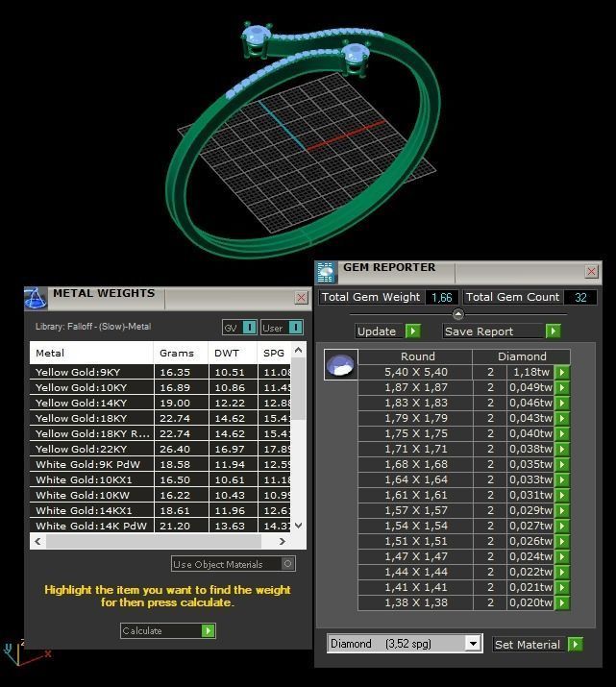The image size is (616, 687).
Task: Open the Diamond material dropdown
Action: pos(473,644)
